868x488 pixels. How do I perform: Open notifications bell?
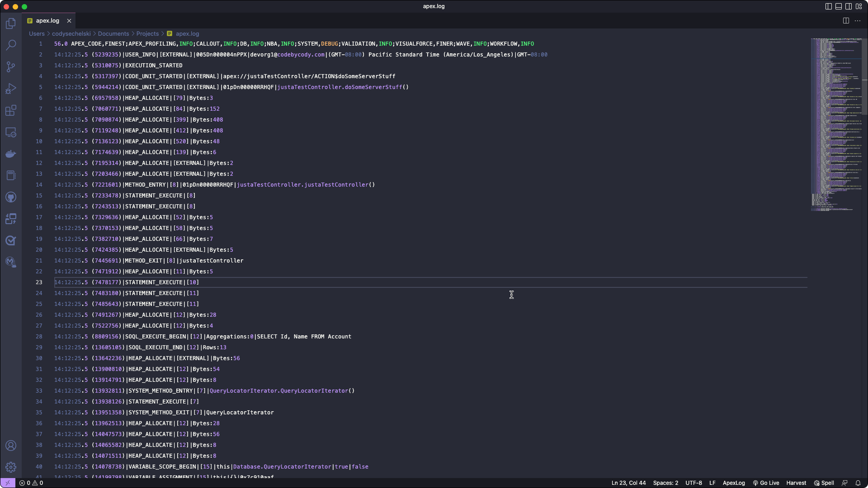click(x=858, y=483)
